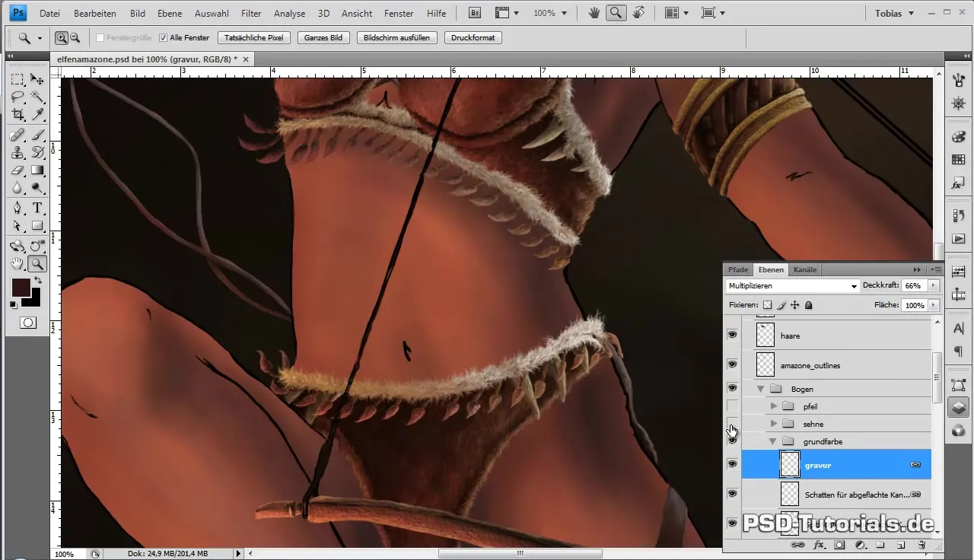This screenshot has height=560, width=974.
Task: Click the Ganzes Bild button
Action: [x=323, y=38]
